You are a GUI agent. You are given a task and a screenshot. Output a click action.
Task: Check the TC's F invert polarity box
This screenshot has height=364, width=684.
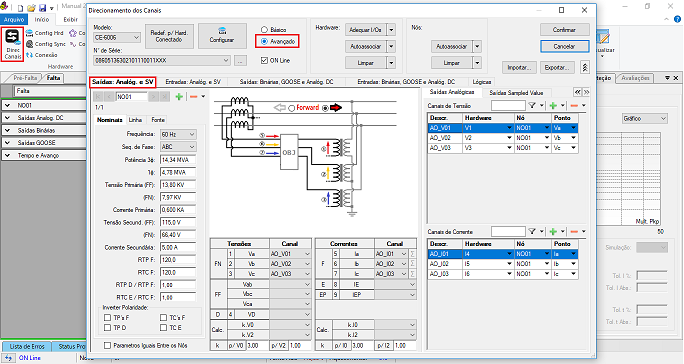pos(164,317)
